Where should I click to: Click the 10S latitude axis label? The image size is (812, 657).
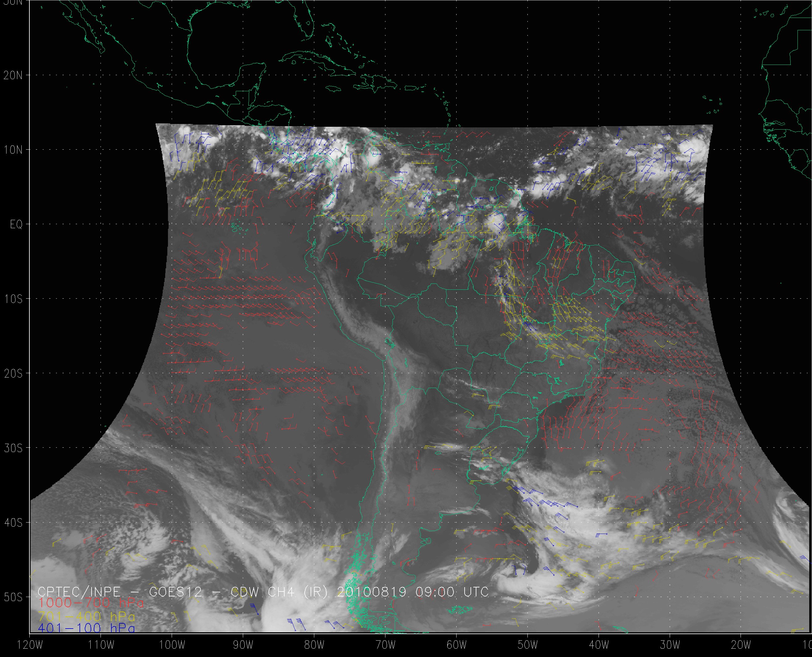(13, 299)
